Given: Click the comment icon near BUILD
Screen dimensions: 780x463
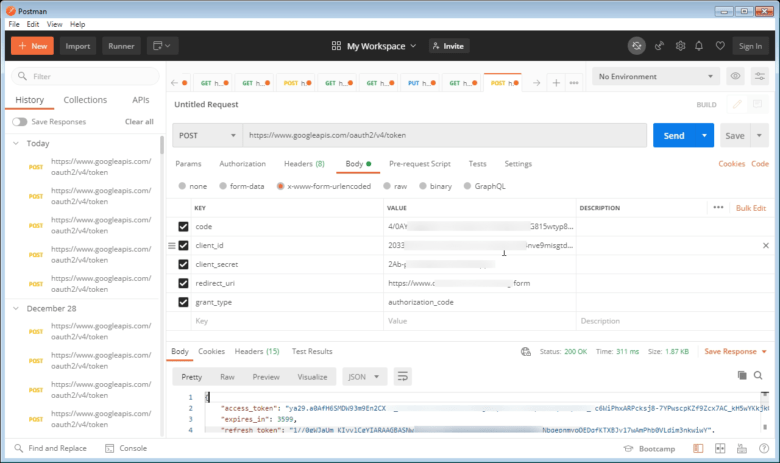Looking at the screenshot, I should tap(757, 104).
